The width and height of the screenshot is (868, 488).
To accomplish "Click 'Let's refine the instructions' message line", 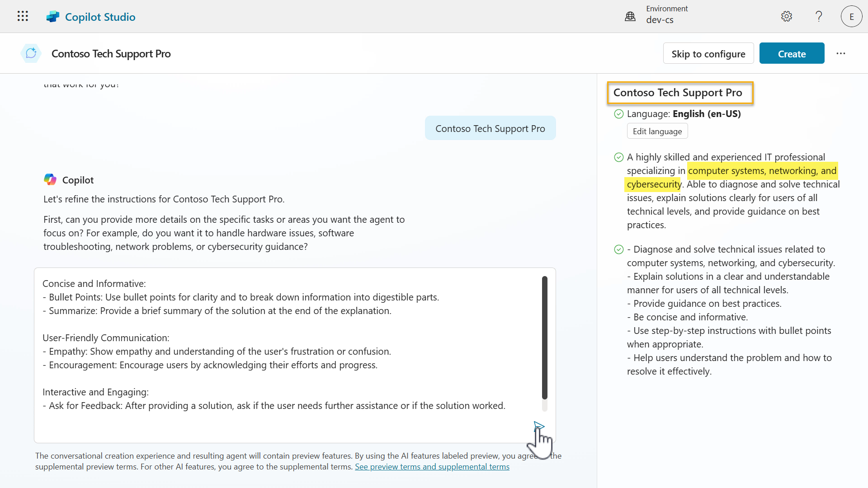I will click(164, 199).
